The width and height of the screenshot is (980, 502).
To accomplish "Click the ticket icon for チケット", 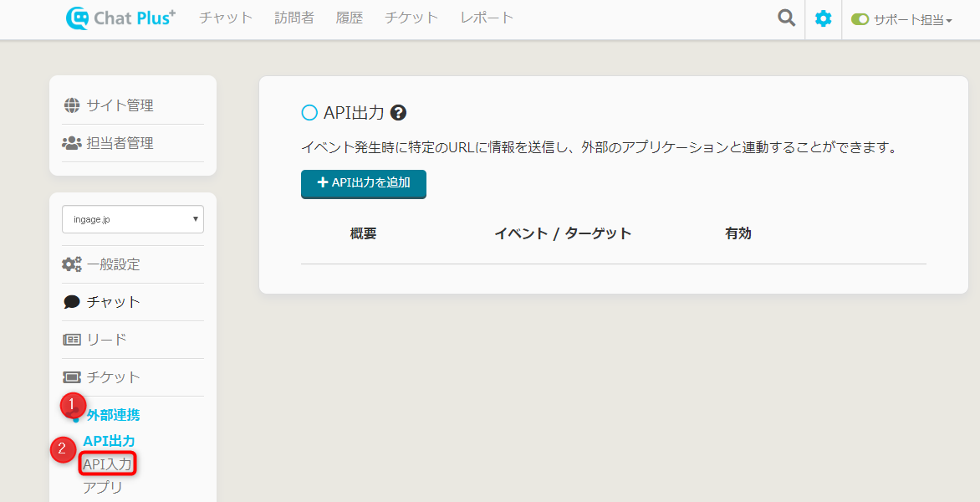I will (72, 377).
